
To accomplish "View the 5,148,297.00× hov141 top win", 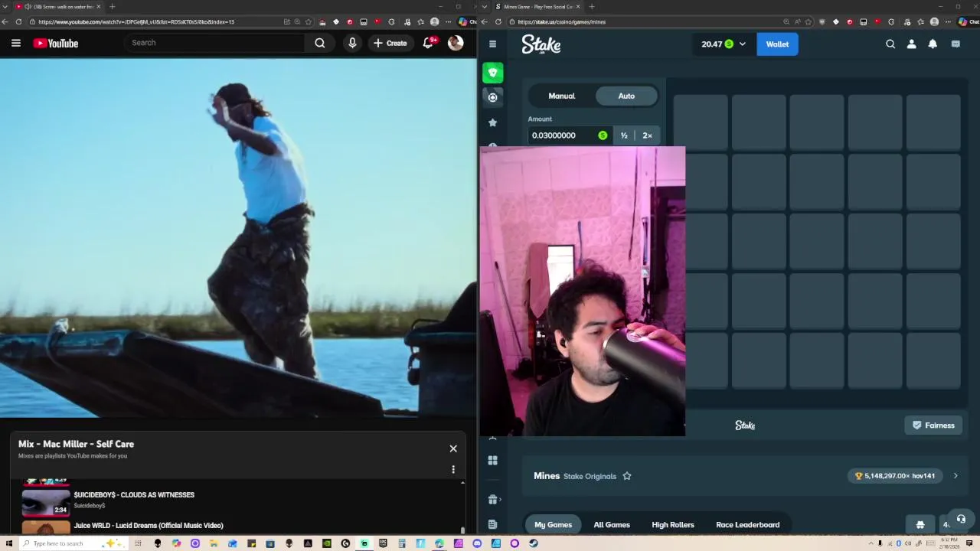I will (x=895, y=476).
